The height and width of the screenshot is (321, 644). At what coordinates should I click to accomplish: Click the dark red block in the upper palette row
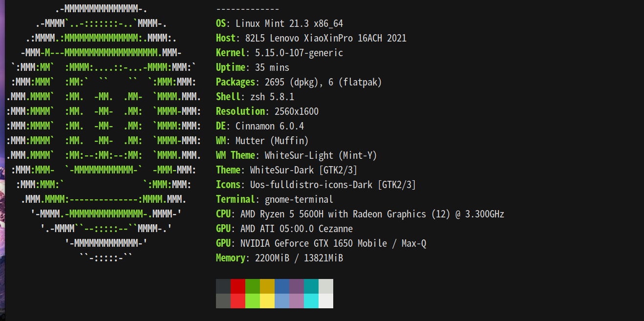pos(238,286)
